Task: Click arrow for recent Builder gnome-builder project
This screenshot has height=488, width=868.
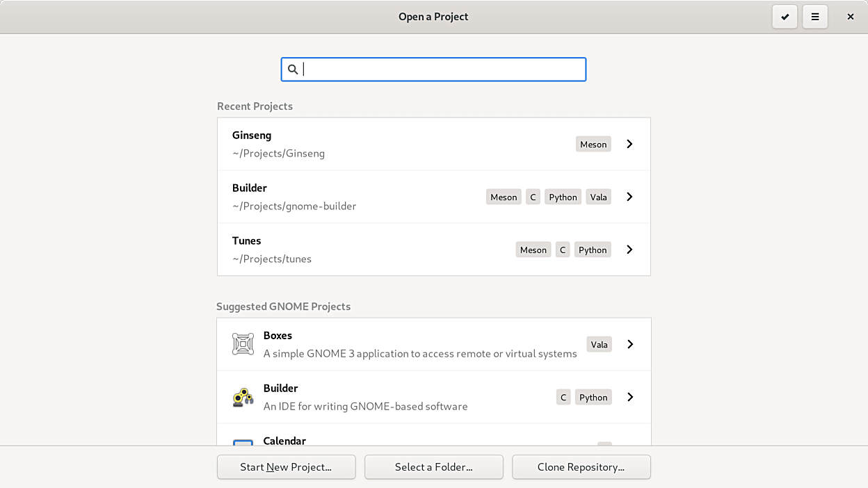Action: tap(629, 197)
